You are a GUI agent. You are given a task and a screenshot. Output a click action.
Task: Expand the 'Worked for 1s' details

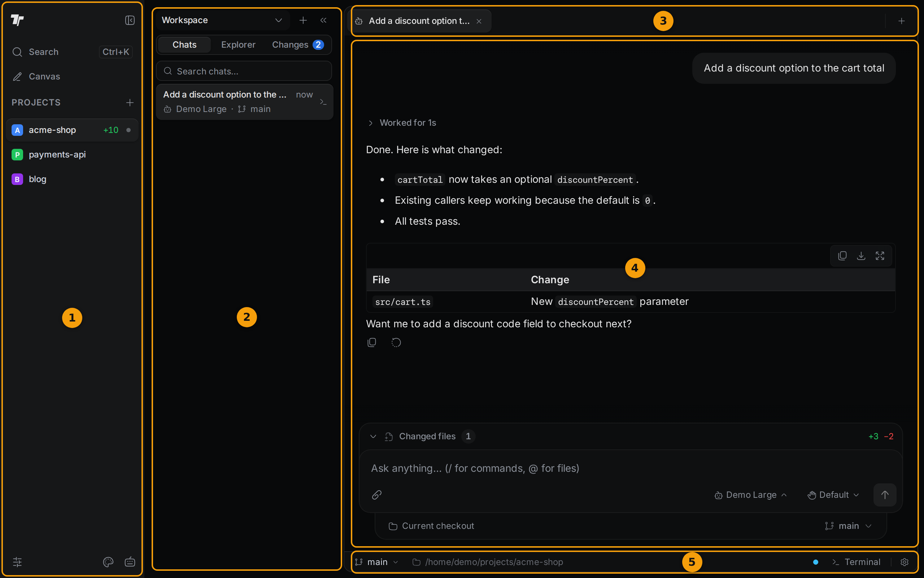[x=402, y=123]
